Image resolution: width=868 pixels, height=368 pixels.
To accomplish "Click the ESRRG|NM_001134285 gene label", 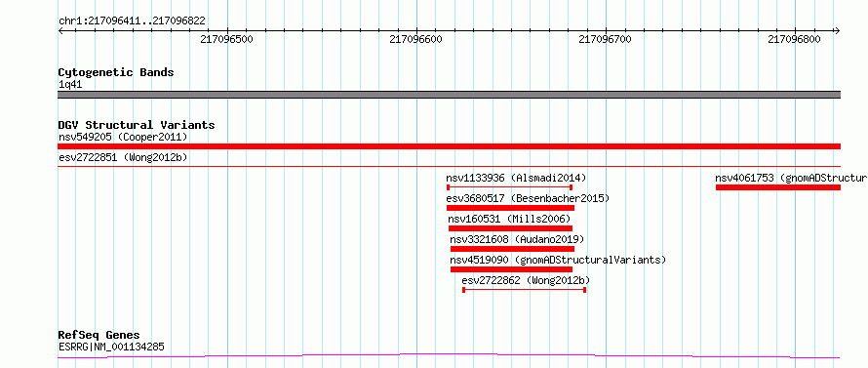I will 111,348.
